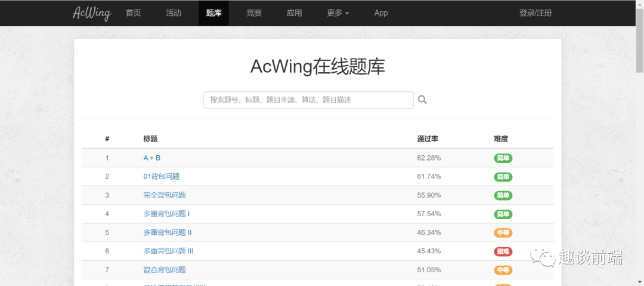Click the # column header
644x286 pixels.
click(x=107, y=139)
